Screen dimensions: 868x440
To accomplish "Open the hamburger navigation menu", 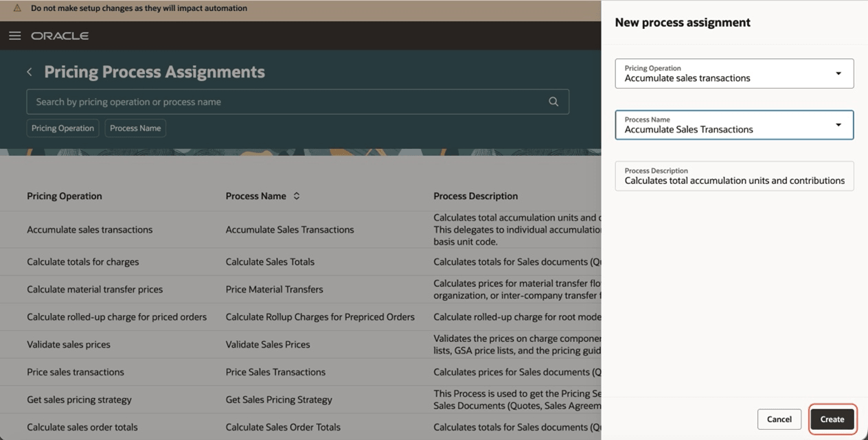I will coord(14,36).
